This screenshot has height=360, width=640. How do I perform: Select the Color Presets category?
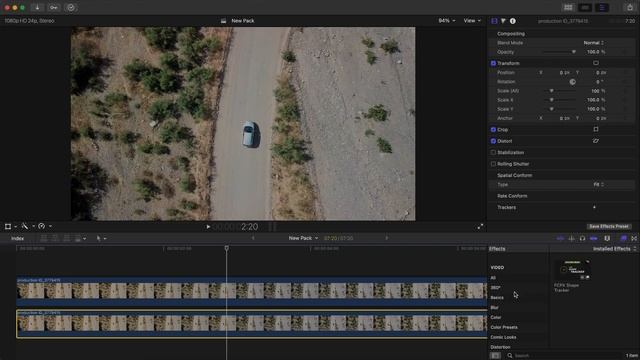point(504,327)
